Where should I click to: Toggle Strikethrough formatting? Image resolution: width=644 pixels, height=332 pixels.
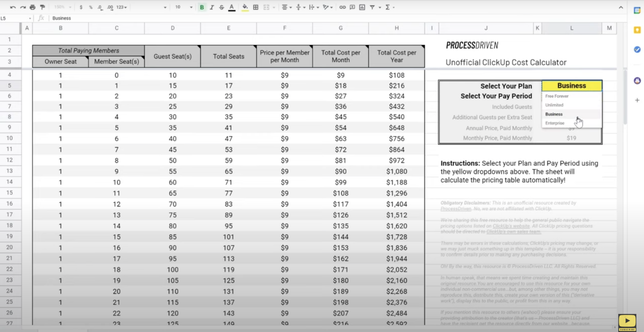point(222,7)
